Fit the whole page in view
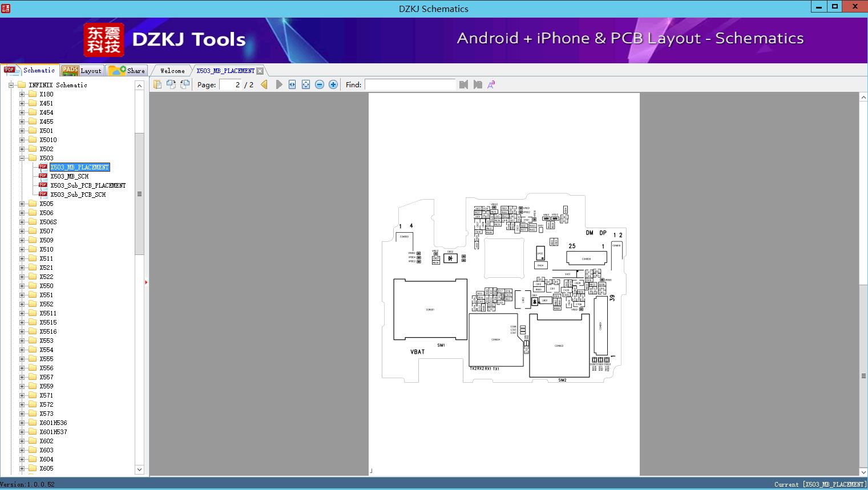The height and width of the screenshot is (490, 868). tap(306, 84)
